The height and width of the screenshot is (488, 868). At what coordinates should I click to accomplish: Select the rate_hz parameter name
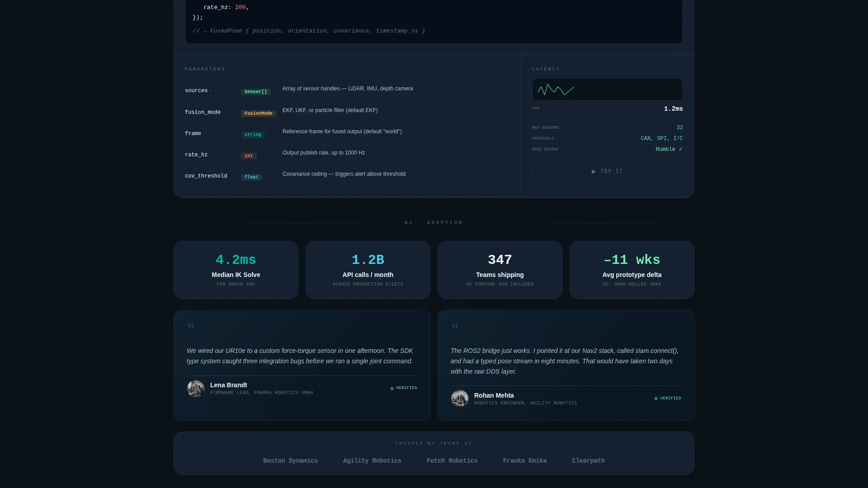pyautogui.click(x=196, y=155)
